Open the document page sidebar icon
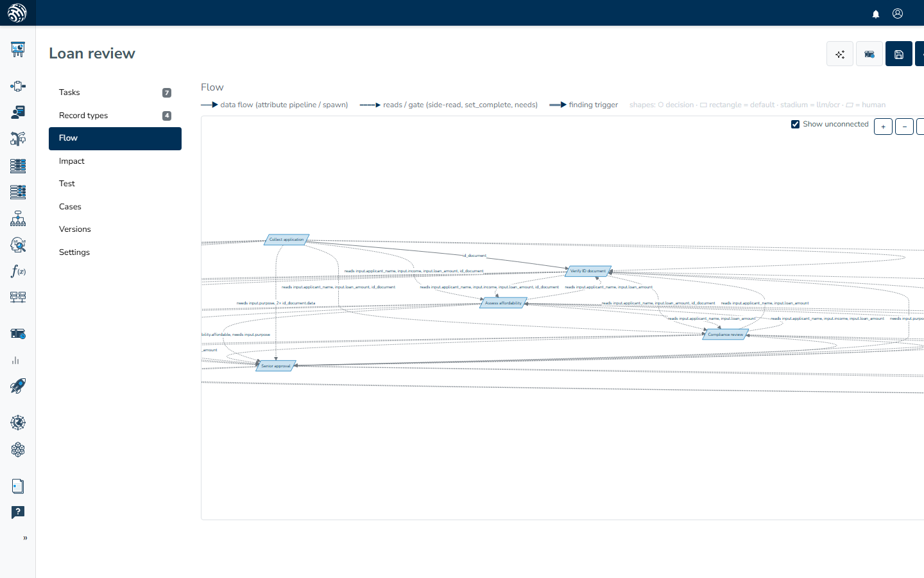The height and width of the screenshot is (578, 924). tap(18, 486)
